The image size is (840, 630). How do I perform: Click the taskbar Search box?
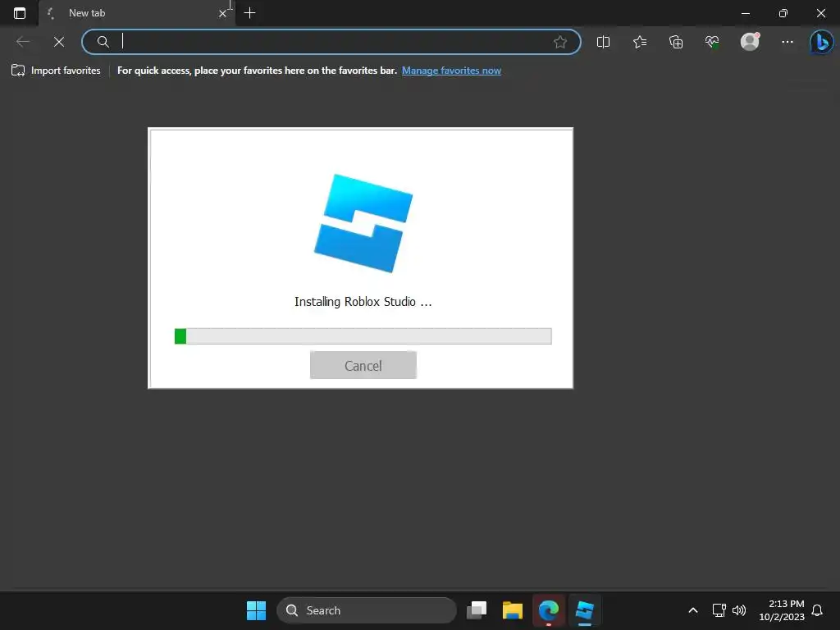367,610
